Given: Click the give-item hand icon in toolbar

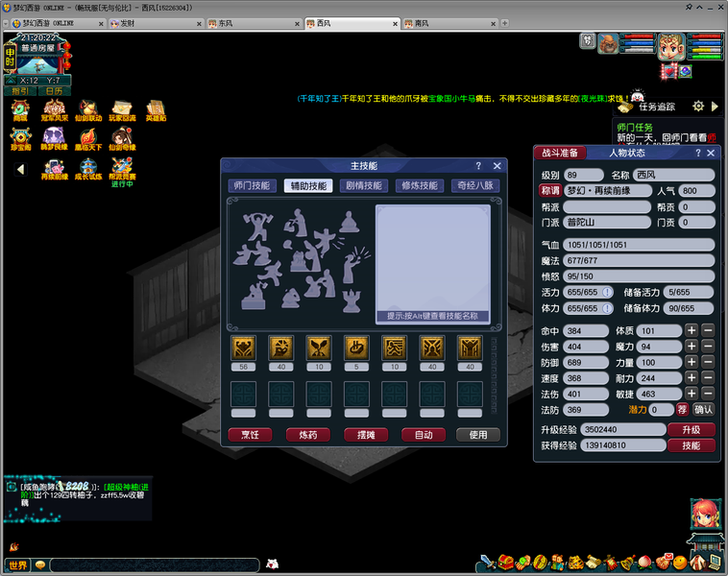Looking at the screenshot, I should 523,563.
